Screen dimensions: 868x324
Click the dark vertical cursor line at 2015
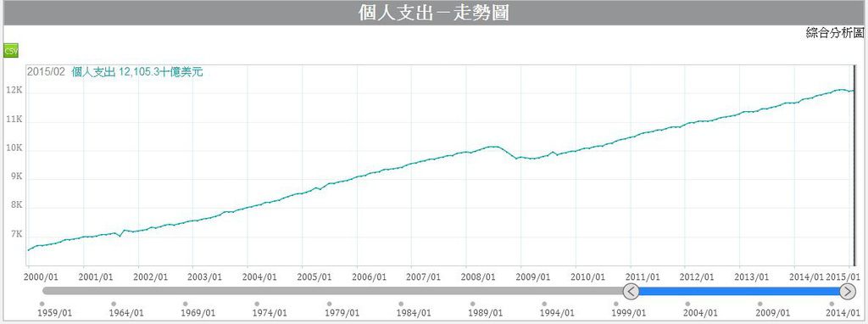(854, 165)
